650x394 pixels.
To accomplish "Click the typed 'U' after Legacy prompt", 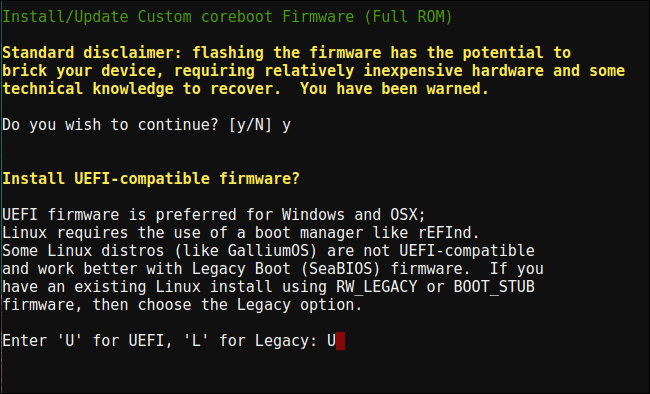I will point(331,341).
